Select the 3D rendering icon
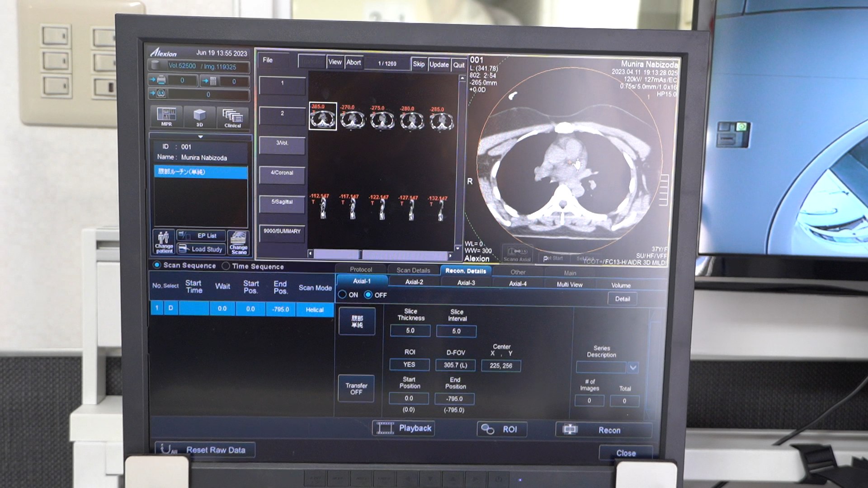 tap(199, 117)
